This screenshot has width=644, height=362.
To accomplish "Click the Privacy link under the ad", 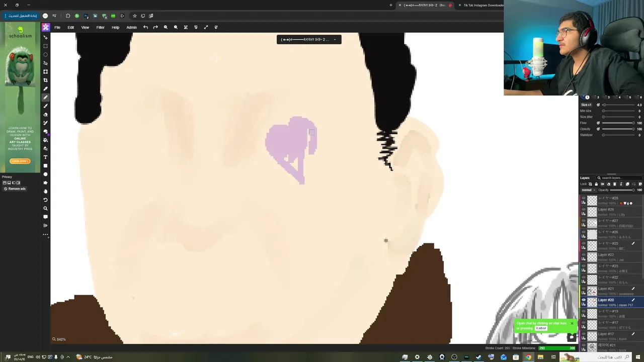I will tap(7, 176).
